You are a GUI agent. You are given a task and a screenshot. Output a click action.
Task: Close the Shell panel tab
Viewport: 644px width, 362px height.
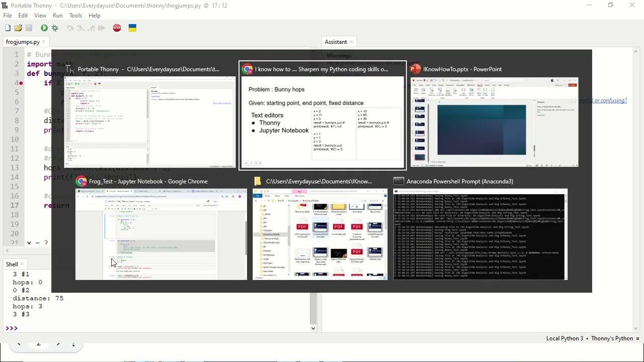coord(23,264)
